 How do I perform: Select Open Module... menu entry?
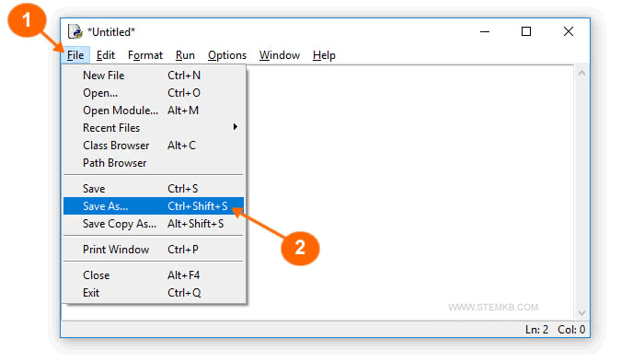click(x=154, y=111)
